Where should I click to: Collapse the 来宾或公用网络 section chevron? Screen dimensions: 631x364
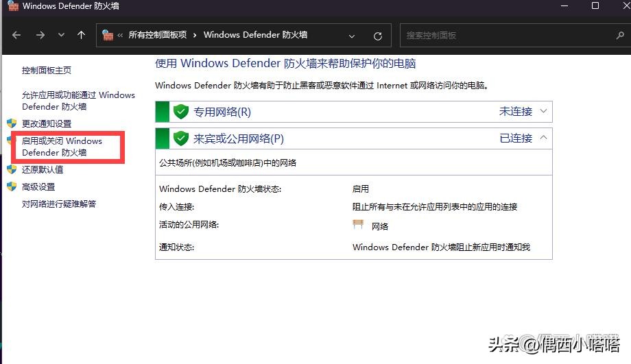(x=543, y=138)
